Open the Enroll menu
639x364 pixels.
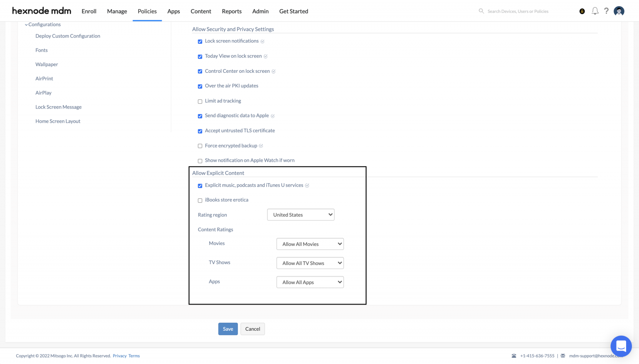pos(89,11)
